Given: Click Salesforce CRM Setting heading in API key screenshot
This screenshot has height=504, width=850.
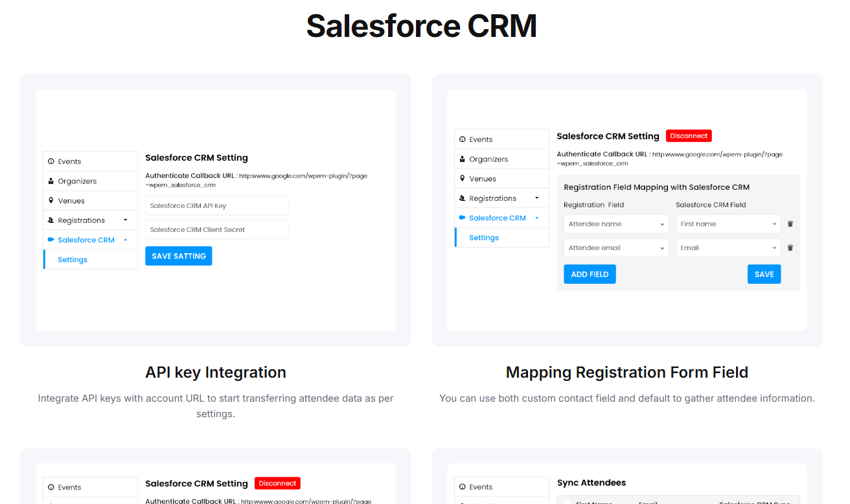Looking at the screenshot, I should pyautogui.click(x=196, y=157).
